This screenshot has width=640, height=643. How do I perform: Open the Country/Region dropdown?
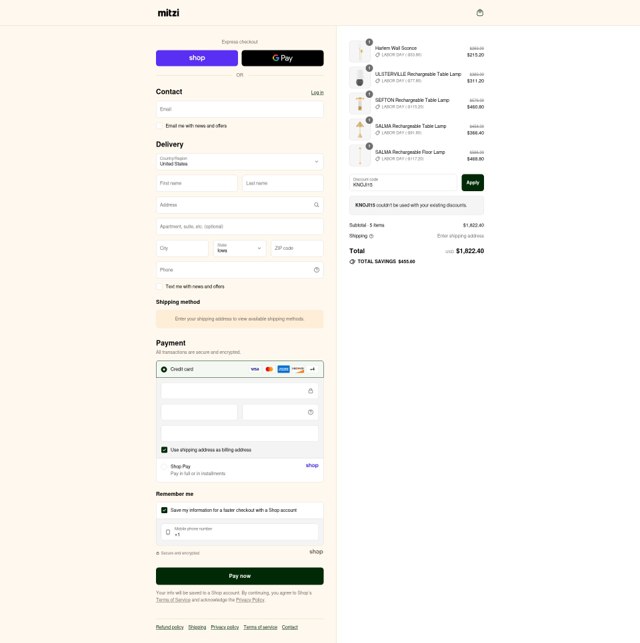point(239,162)
